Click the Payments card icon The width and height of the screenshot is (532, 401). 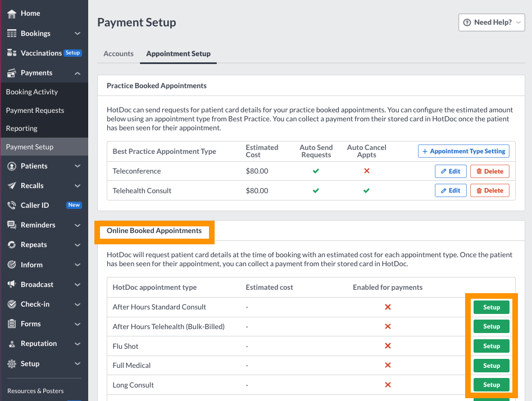[12, 72]
